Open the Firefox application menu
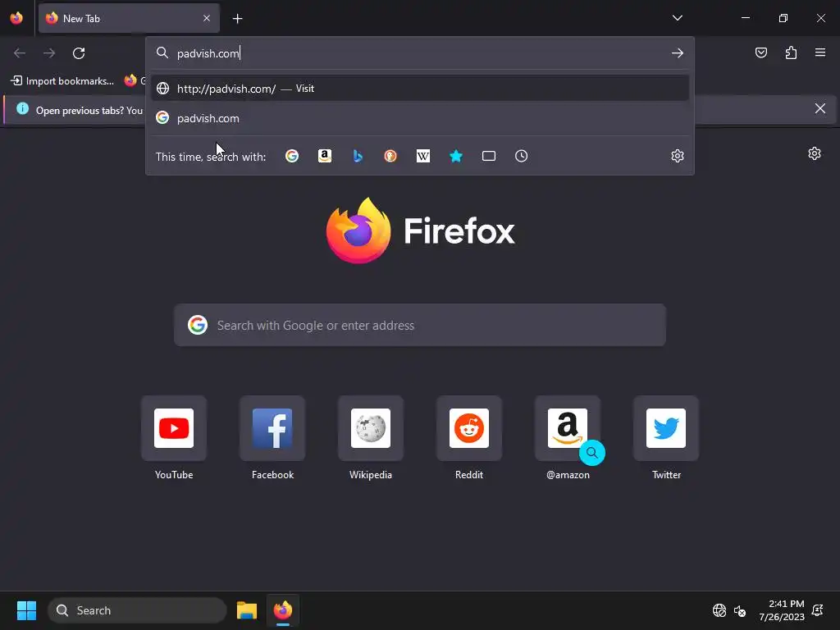Image resolution: width=840 pixels, height=630 pixels. pyautogui.click(x=820, y=52)
